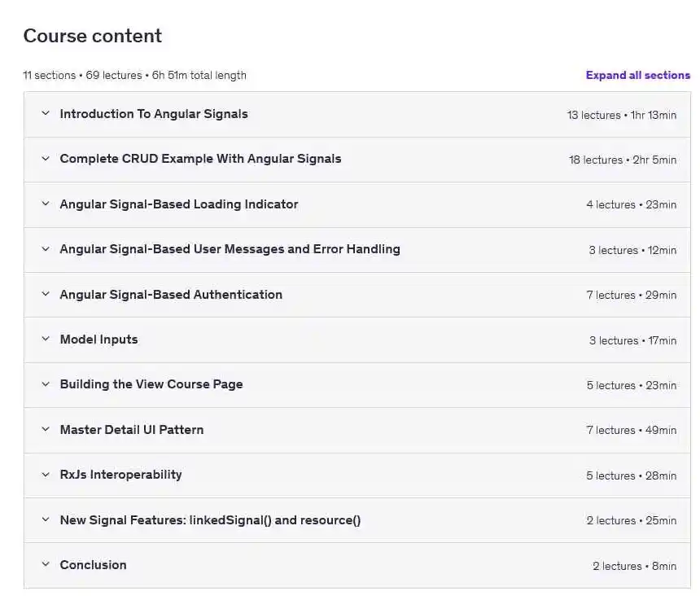Select Angular Signal-Based Authentication section title

pos(171,294)
